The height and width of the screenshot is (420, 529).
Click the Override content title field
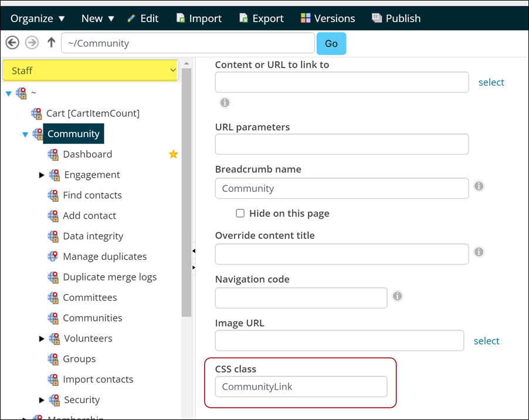(342, 254)
